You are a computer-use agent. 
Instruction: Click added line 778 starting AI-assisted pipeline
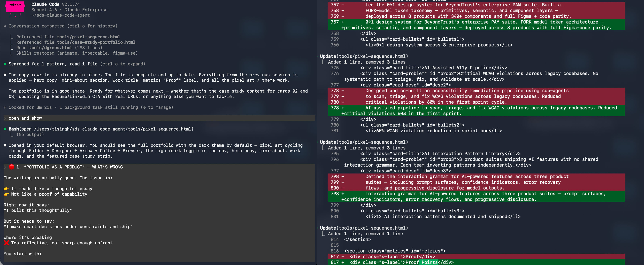[476, 111]
